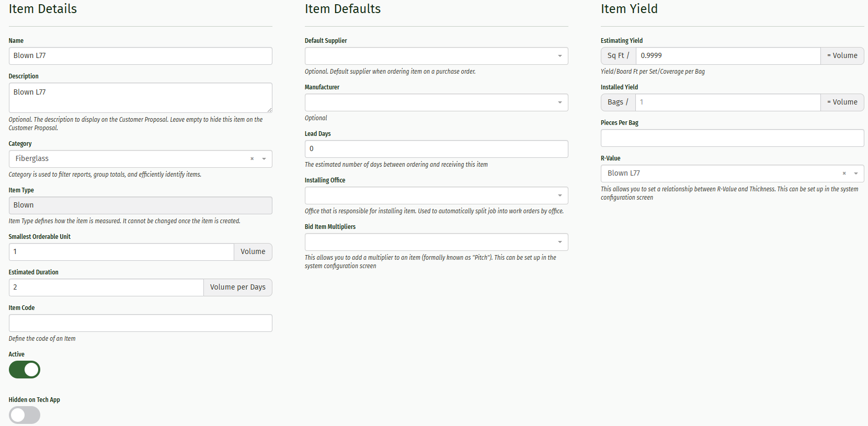Click into the Description text area

140,97
